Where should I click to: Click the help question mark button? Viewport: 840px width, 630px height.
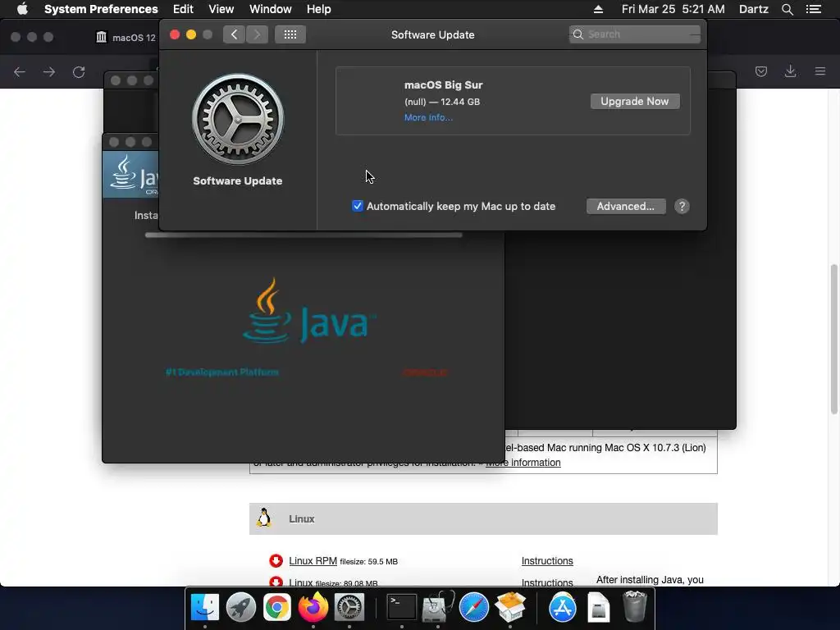[x=682, y=206]
